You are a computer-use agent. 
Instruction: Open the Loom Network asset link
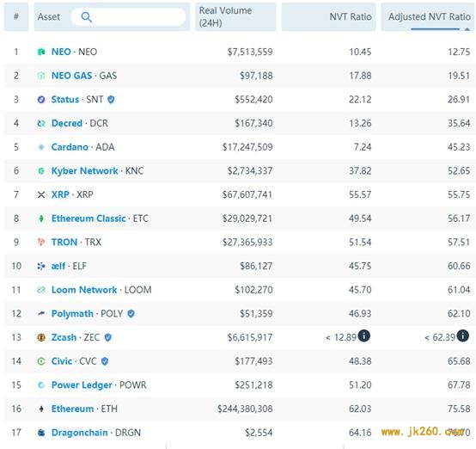pyautogui.click(x=84, y=290)
